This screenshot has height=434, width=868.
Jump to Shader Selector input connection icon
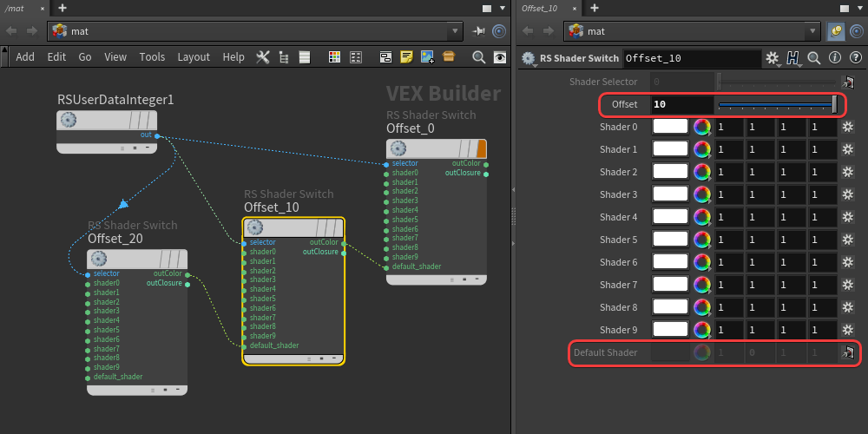tap(847, 82)
